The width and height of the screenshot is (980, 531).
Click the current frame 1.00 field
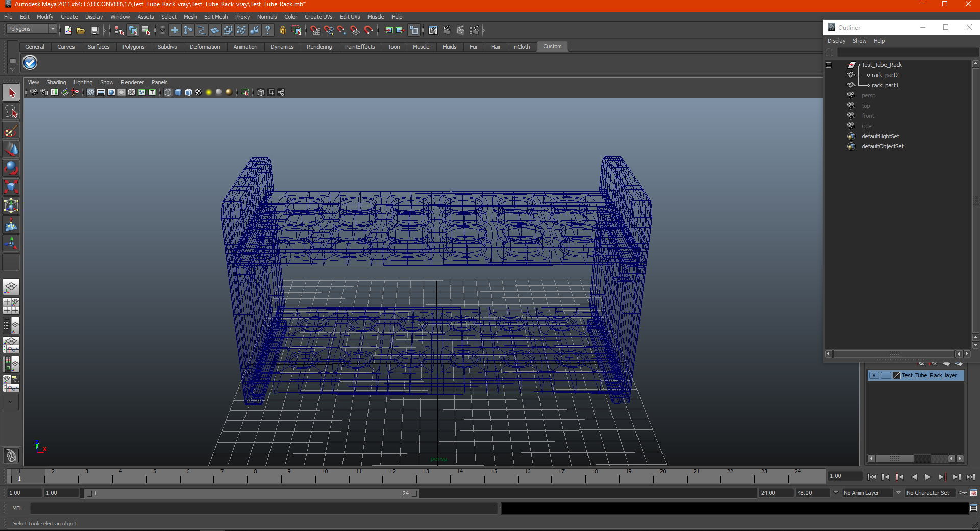[845, 476]
